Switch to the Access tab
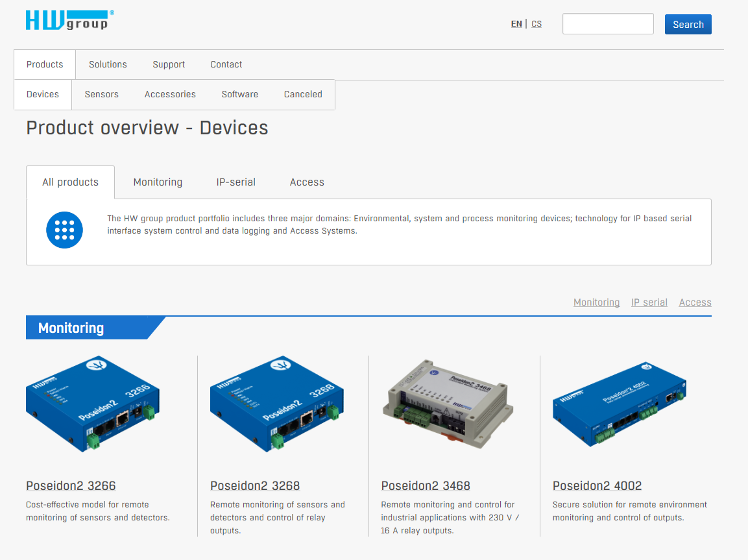Viewport: 748px width, 560px height. coord(307,182)
